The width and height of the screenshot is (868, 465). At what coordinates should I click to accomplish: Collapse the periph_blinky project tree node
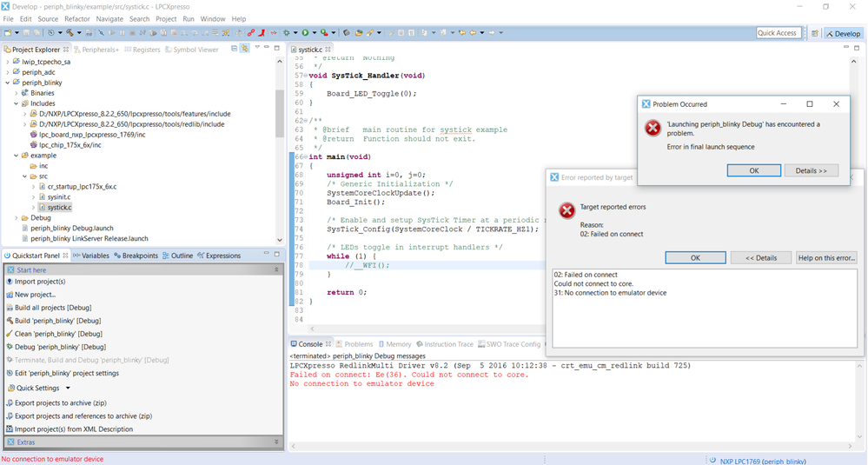tap(8, 83)
